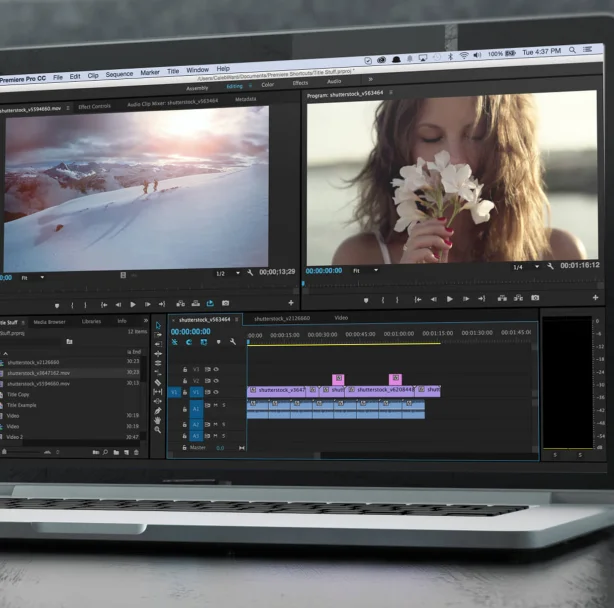Select the Razor tool in the tools panel
This screenshot has width=614, height=608.
(158, 382)
